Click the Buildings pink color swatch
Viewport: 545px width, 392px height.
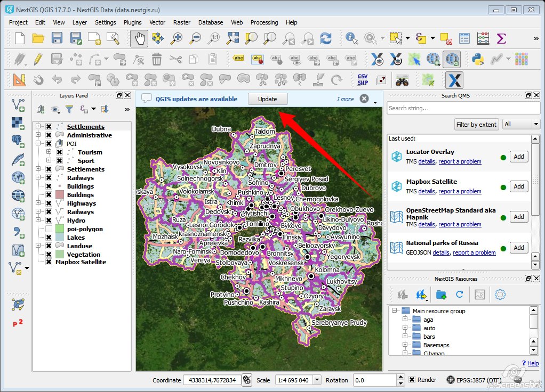pyautogui.click(x=59, y=194)
